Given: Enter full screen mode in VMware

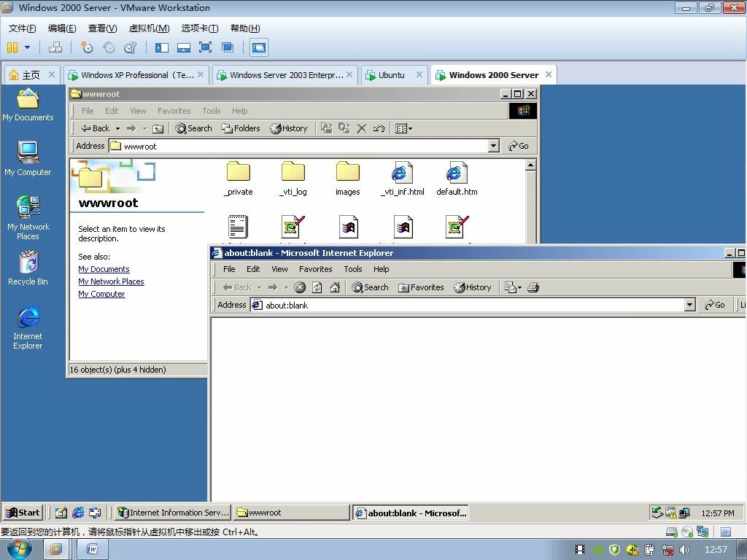Looking at the screenshot, I should point(205,47).
